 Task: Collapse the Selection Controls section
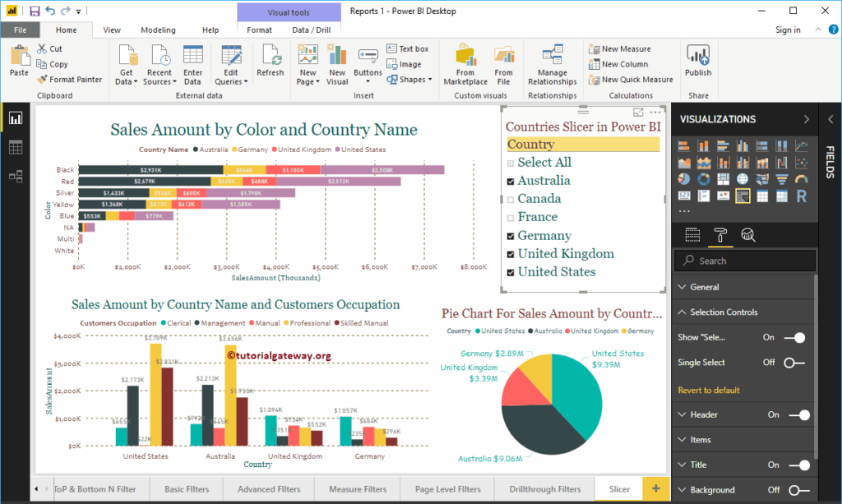coord(743,312)
